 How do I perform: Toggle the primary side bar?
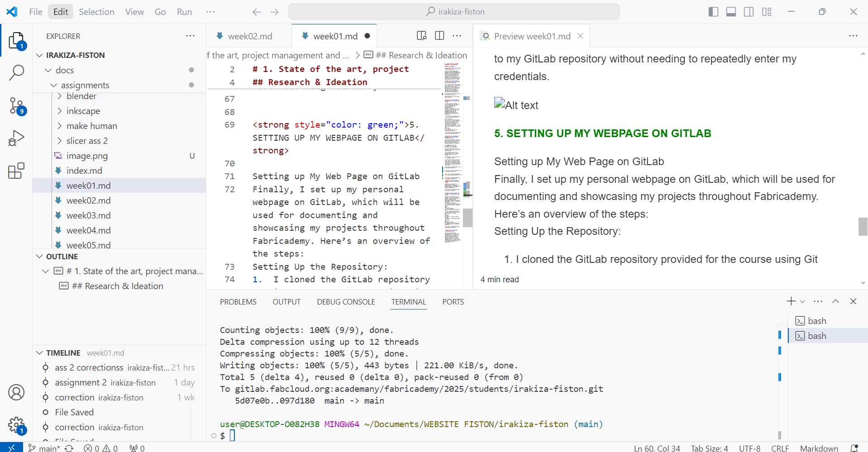pyautogui.click(x=713, y=12)
